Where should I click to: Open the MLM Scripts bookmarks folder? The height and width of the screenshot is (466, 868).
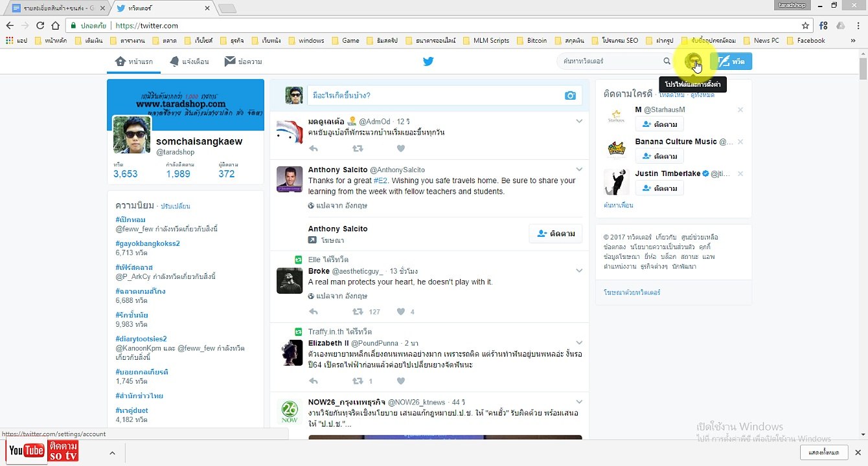(x=486, y=40)
